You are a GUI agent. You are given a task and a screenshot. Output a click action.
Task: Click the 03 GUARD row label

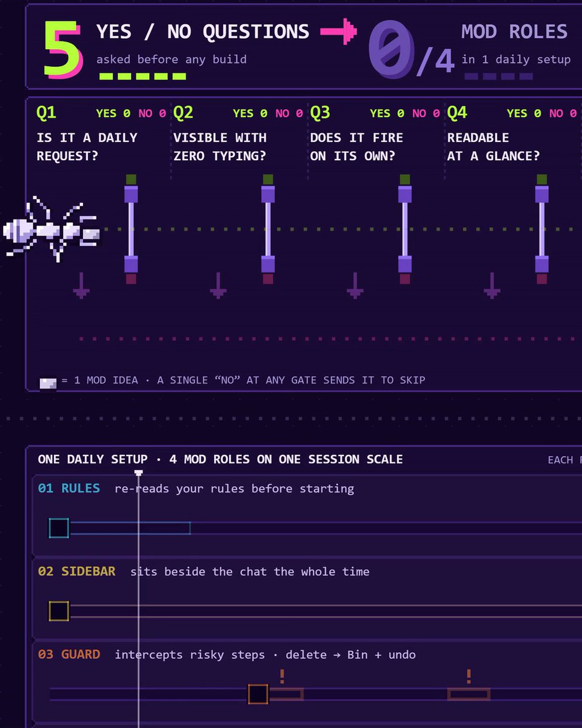[x=69, y=655]
